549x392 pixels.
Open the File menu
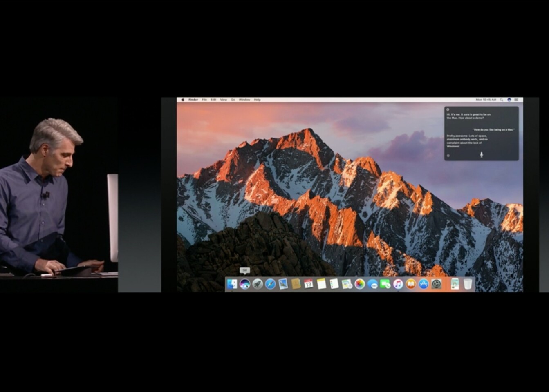click(204, 100)
